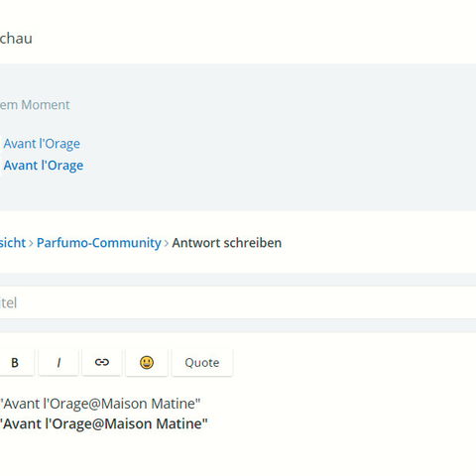Click the bold Avant l'Orage@Maison Matine text line
The width and height of the screenshot is (476, 476).
104,423
